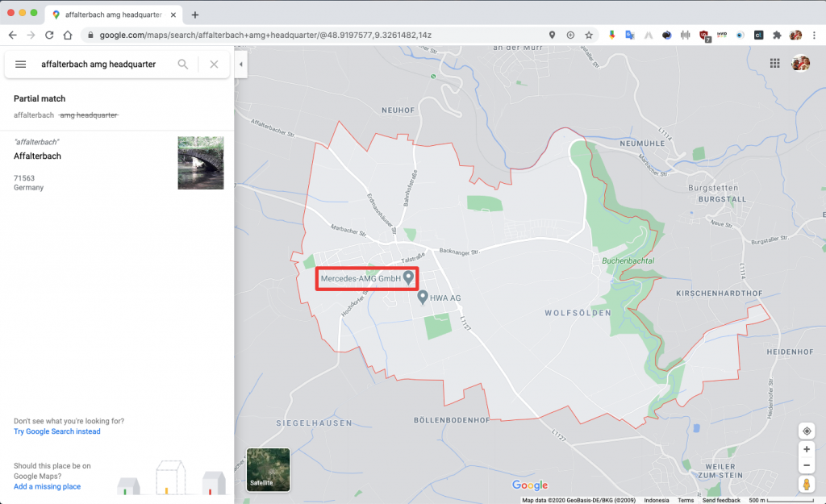Click the Street View pegman

[807, 484]
